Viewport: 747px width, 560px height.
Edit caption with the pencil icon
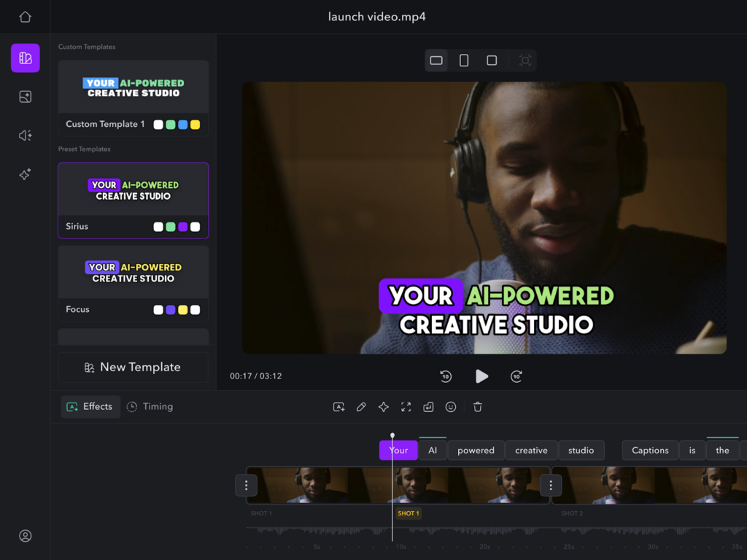click(361, 407)
